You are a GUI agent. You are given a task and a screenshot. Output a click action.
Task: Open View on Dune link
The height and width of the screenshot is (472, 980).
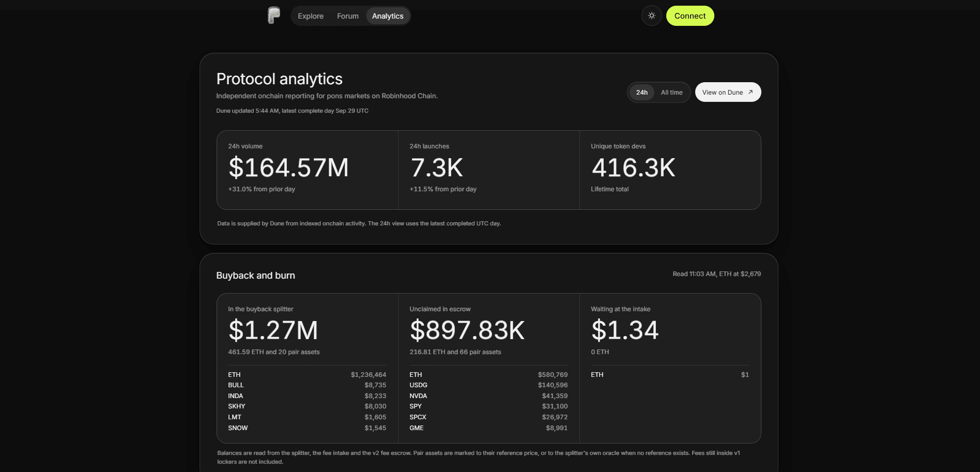coord(728,92)
